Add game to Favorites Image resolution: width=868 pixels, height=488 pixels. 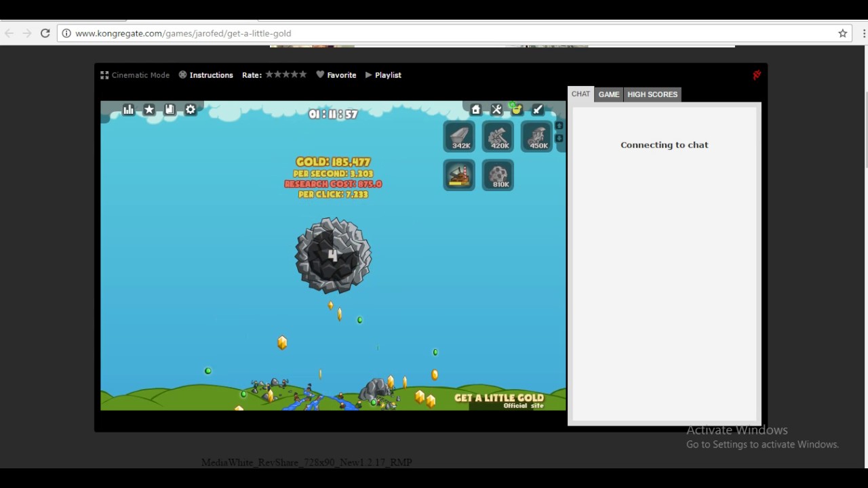tap(336, 75)
